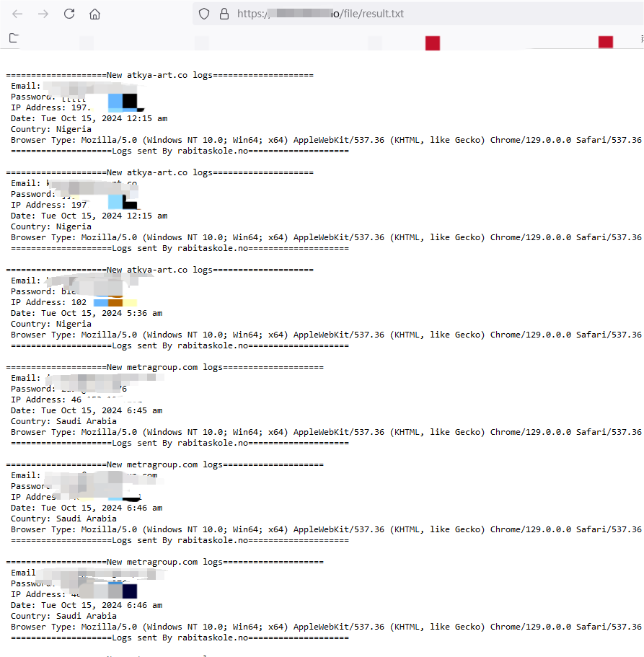The height and width of the screenshot is (657, 644).
Task: Go forward to the next page
Action: [x=43, y=14]
